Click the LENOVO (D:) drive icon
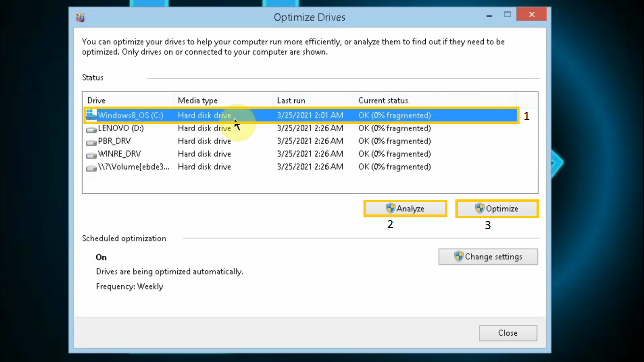Viewport: 644px width, 362px height. point(91,128)
